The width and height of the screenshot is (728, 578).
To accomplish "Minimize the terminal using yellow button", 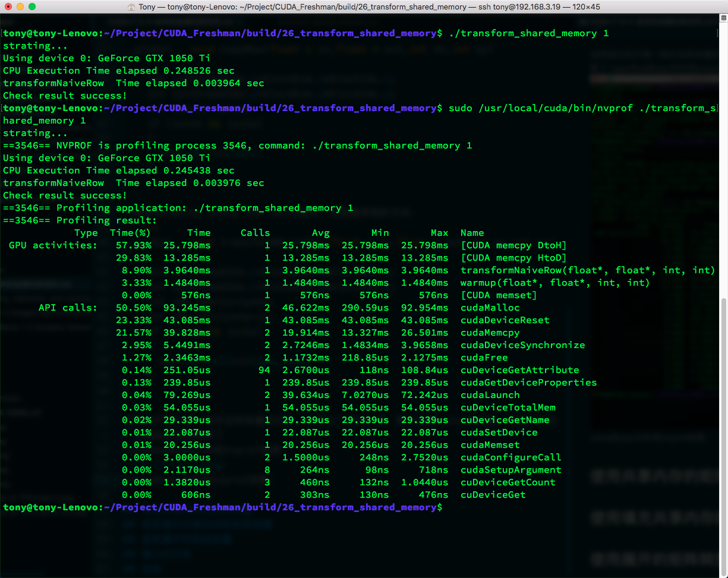I will pyautogui.click(x=20, y=7).
